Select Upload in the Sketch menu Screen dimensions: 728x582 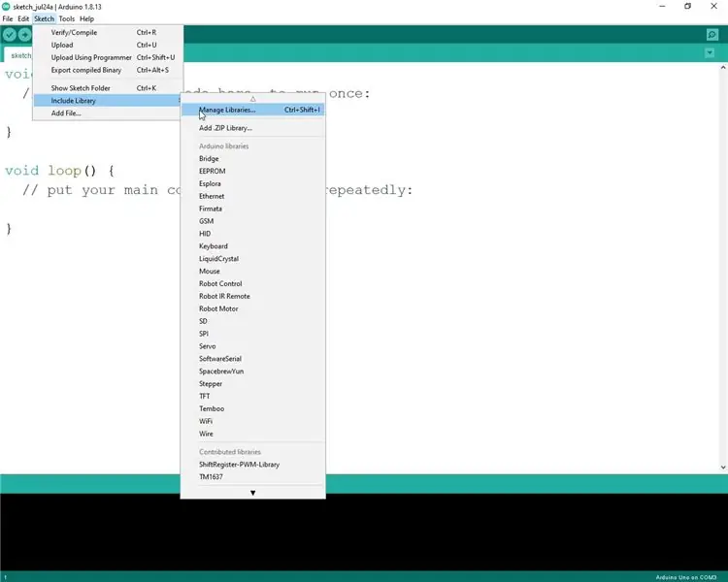click(108, 45)
